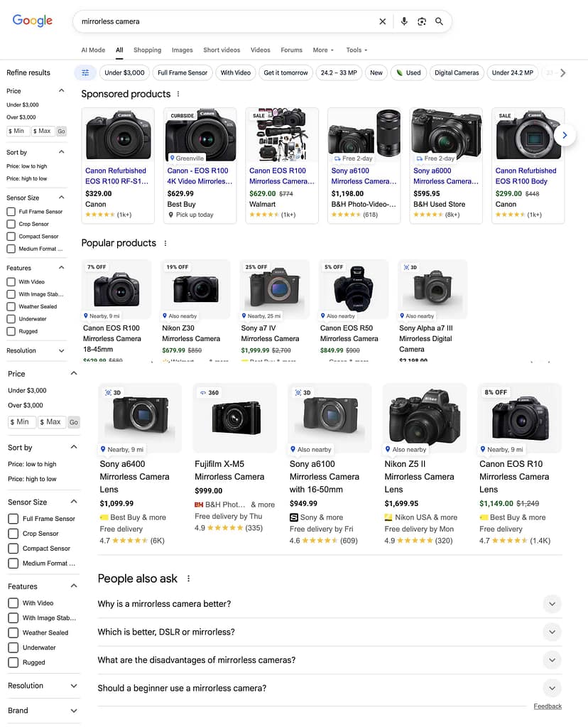Click the three-dot menu beside Popular products

click(165, 243)
